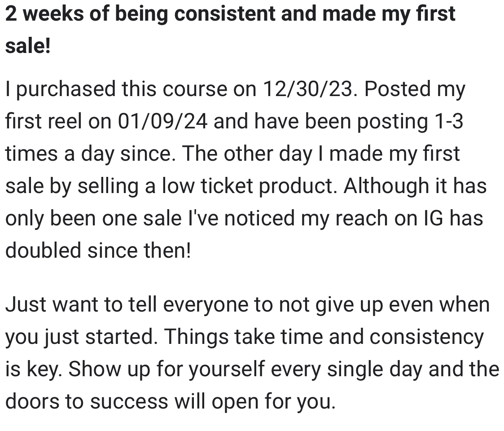Click the date 12/30/23 in the post

pyautogui.click(x=310, y=89)
